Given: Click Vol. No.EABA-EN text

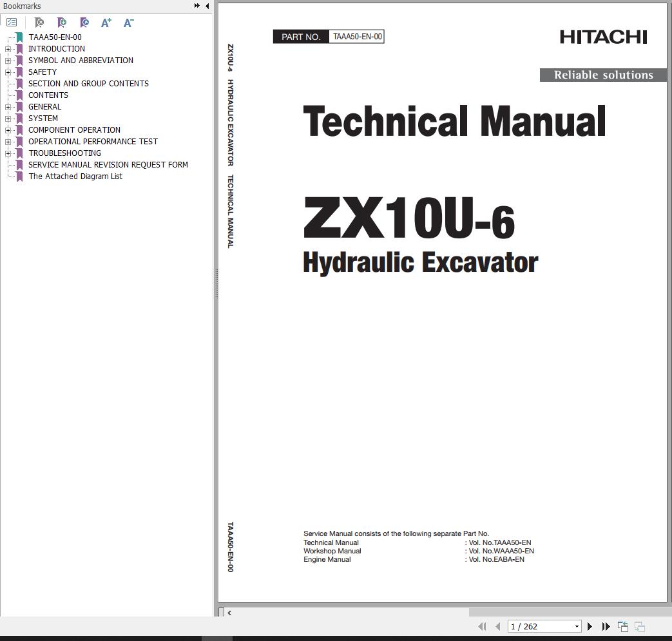Looking at the screenshot, I should (496, 559).
